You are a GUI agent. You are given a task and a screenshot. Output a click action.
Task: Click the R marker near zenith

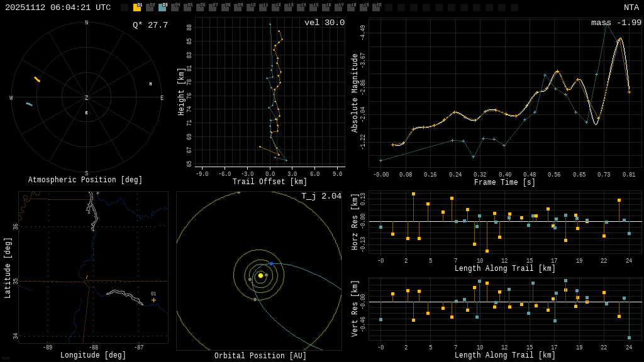point(87,113)
